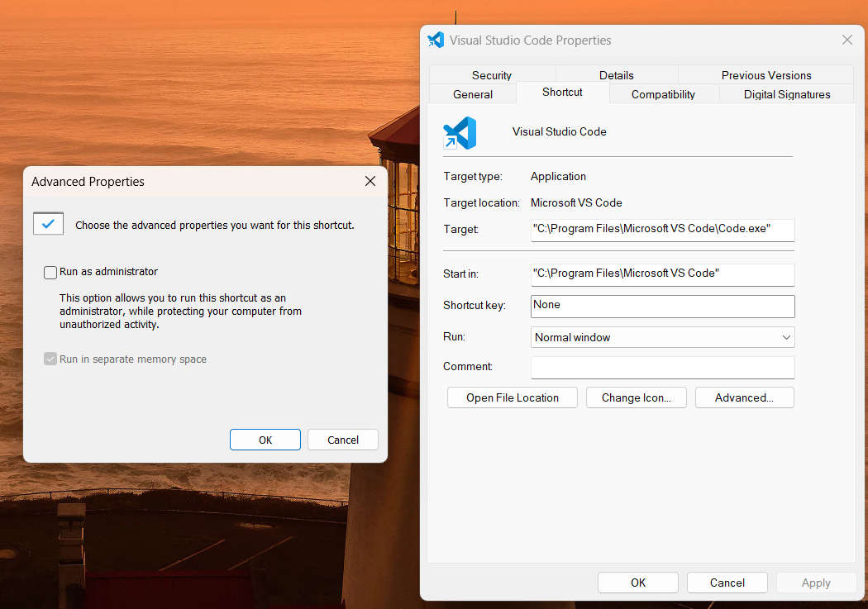Close the Visual Studio Code Properties window

click(x=847, y=40)
